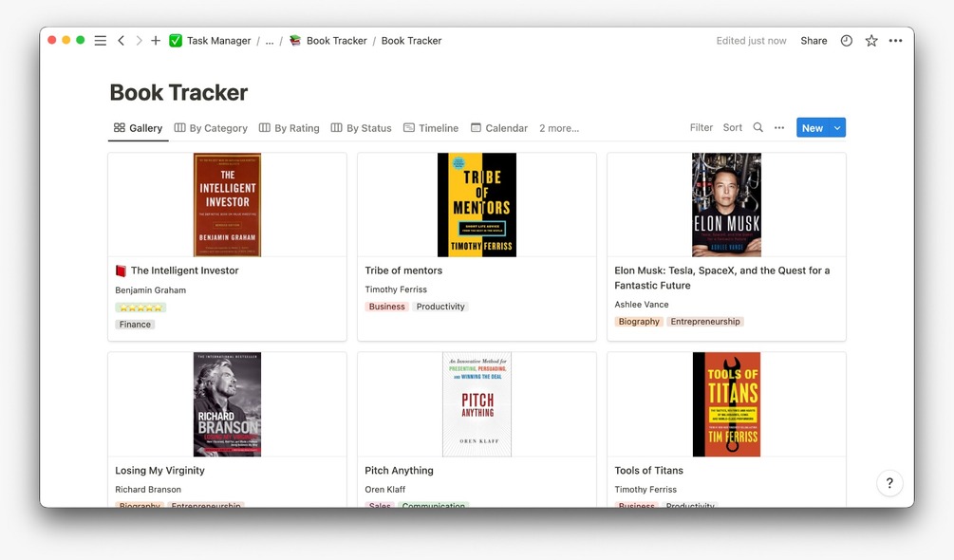Open the Elon Musk cover thumbnail
Image resolution: width=954 pixels, height=560 pixels.
[x=726, y=205]
